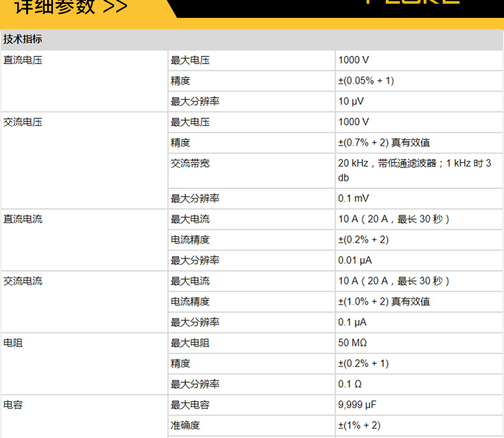Click the 50 MΩ value
This screenshot has width=504, height=438.
tap(352, 343)
